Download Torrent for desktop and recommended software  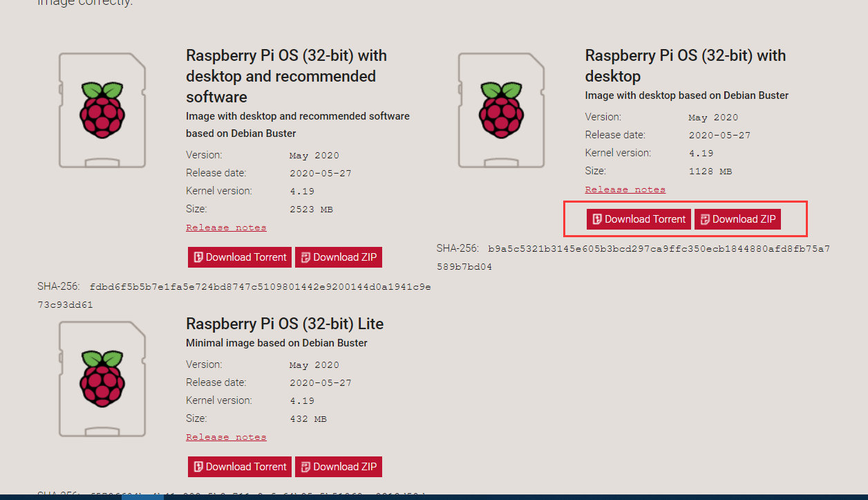click(x=240, y=257)
